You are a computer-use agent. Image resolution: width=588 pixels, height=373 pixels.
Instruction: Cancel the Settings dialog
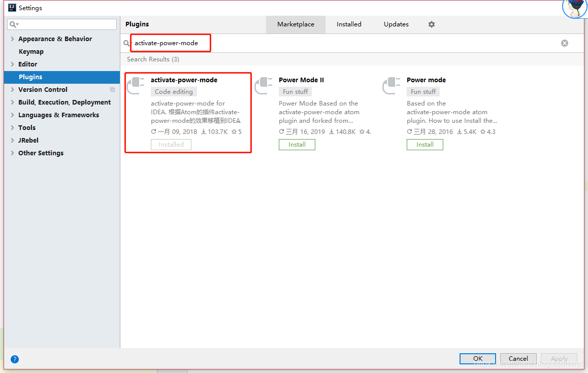518,358
